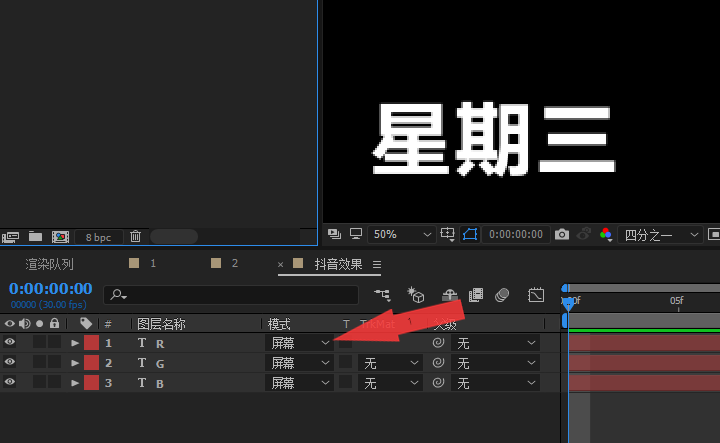Open the 50% magnification dropdown
This screenshot has width=720, height=443.
(x=402, y=234)
